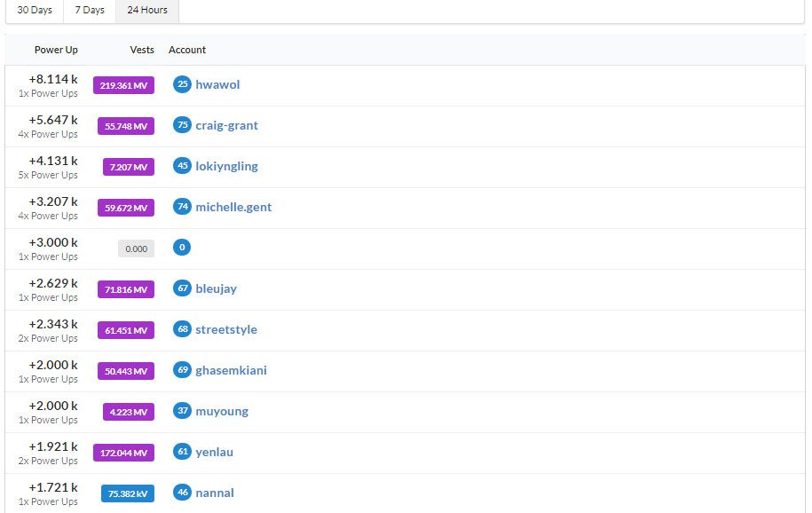
Task: Click reputation badge 25 beside hwawol
Action: (182, 84)
